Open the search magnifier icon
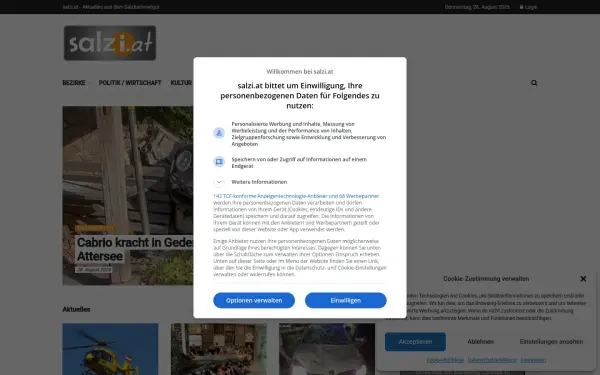This screenshot has height=375, width=600. [x=534, y=83]
